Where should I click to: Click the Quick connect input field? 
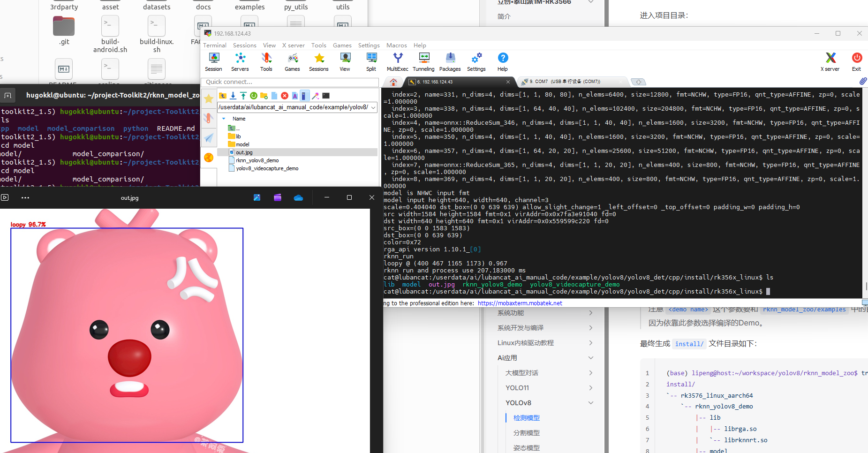click(x=290, y=82)
